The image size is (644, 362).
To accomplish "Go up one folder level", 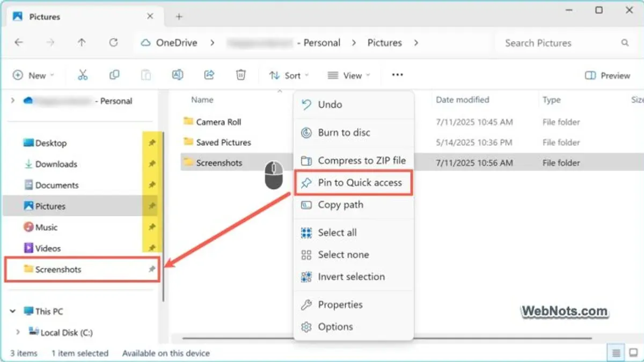I will [82, 42].
